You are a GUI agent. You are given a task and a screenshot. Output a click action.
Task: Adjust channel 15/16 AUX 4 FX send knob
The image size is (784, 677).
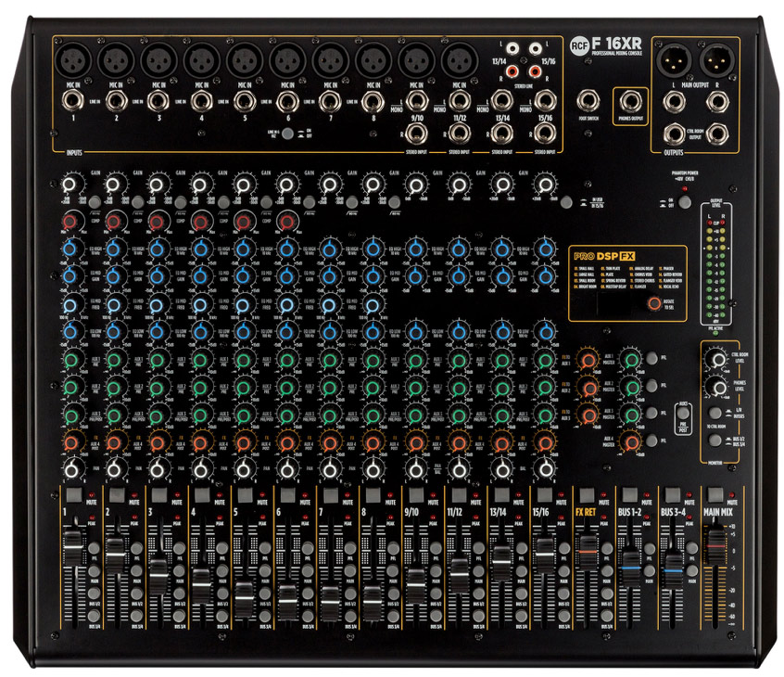point(545,442)
